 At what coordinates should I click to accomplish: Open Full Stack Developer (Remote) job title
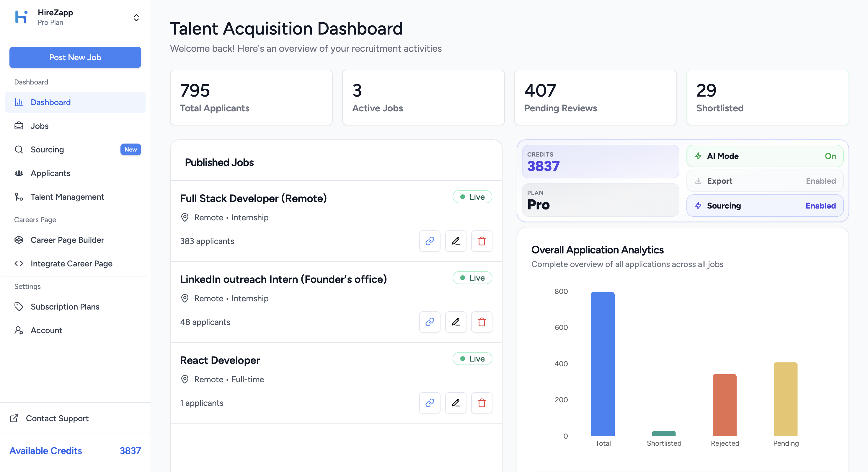tap(253, 198)
